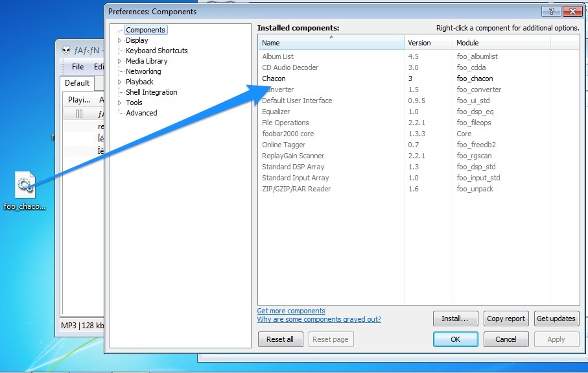Expand the Media Library tree node

click(x=120, y=61)
